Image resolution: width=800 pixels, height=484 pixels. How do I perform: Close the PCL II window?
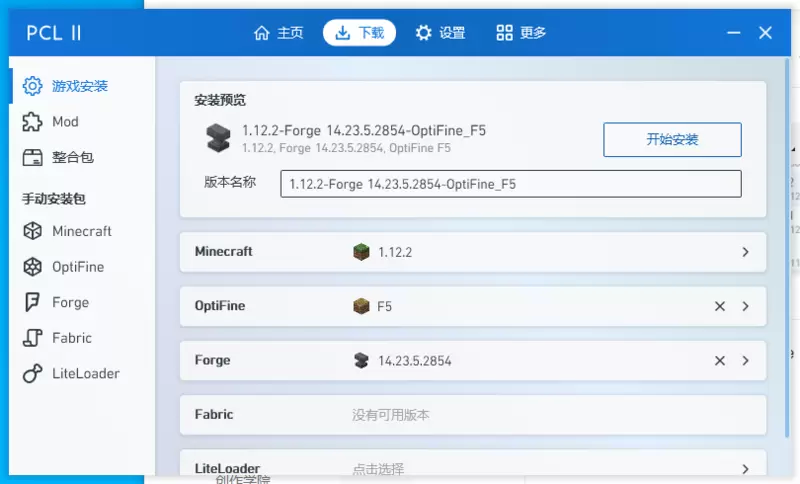(x=765, y=33)
